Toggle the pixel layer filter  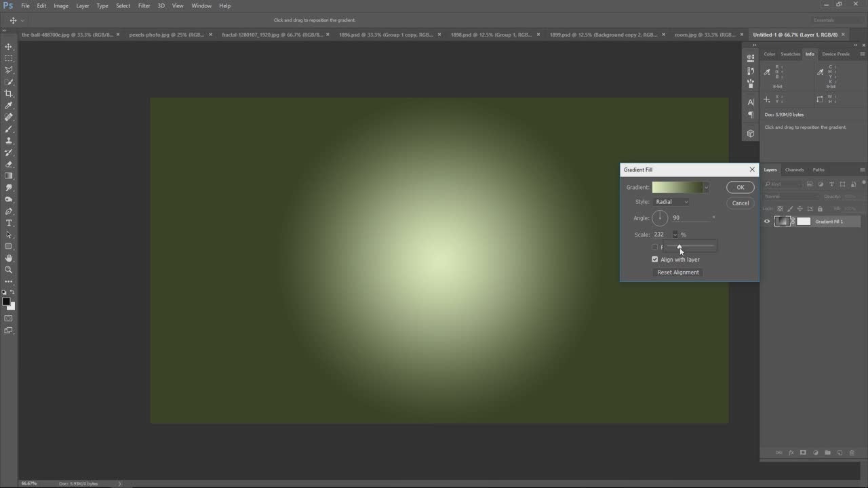(810, 184)
